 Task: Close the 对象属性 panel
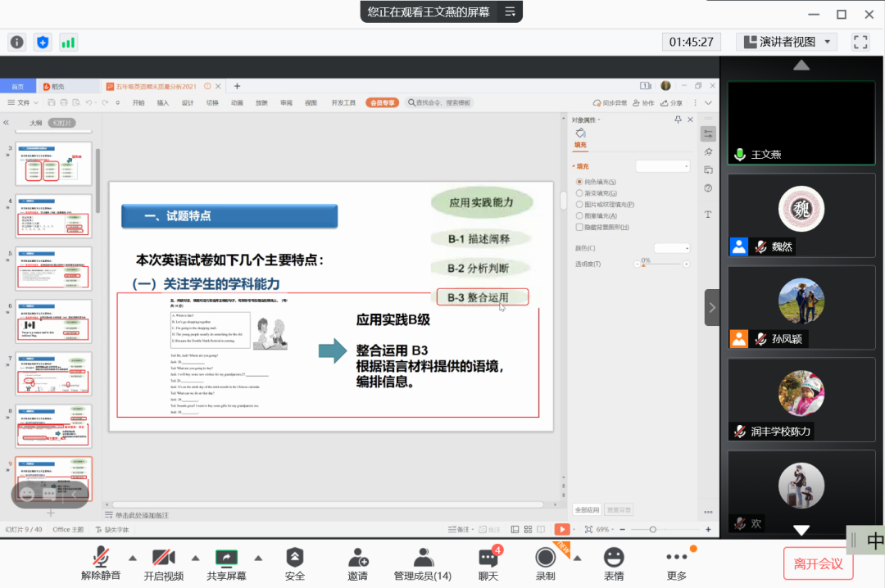coord(690,120)
